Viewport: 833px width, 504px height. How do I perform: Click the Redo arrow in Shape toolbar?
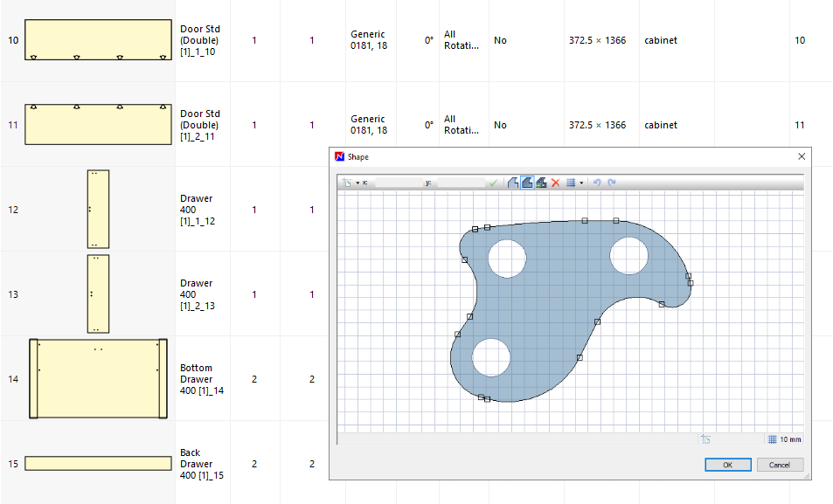(x=612, y=183)
